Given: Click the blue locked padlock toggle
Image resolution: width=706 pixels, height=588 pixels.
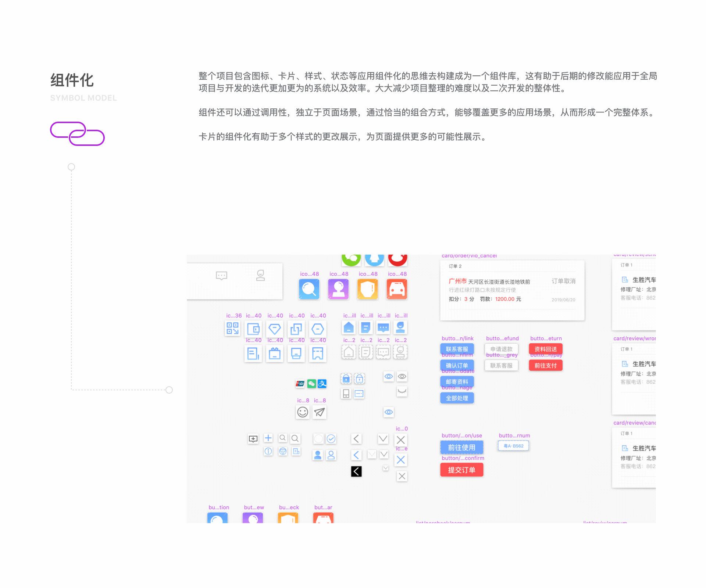Looking at the screenshot, I should [x=346, y=379].
